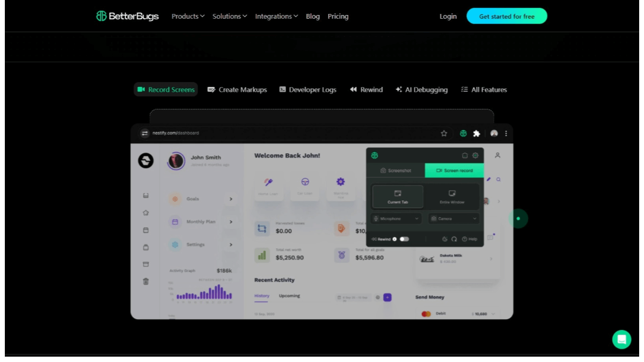Screen dimensions: 644x362
Task: Open the Products dropdown menu
Action: tap(188, 16)
